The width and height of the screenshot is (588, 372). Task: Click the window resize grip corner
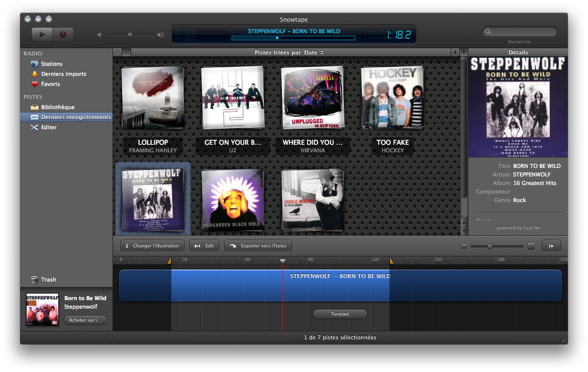563,340
